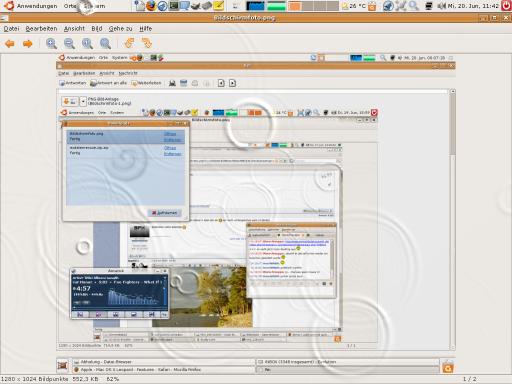
Task: Go to the previous image with back arrow
Action: click(x=10, y=43)
